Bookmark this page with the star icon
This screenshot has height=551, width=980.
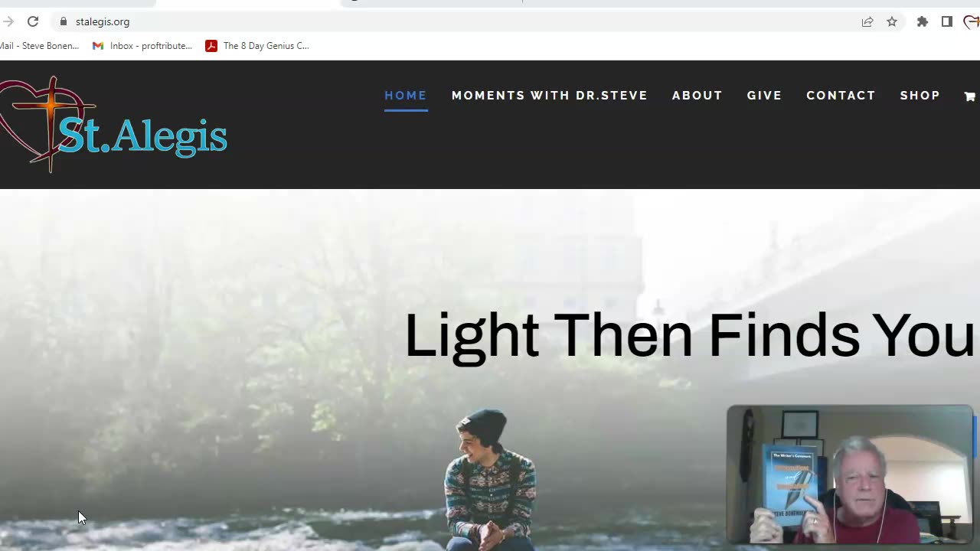click(892, 21)
